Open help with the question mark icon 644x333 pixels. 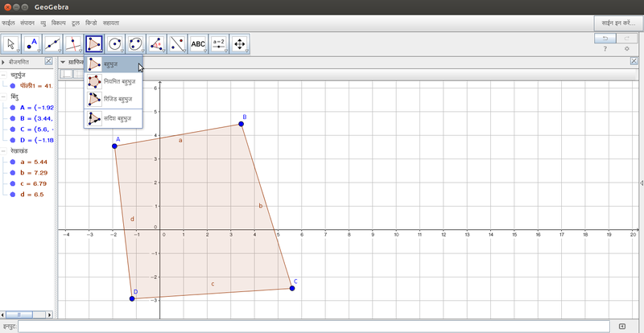pyautogui.click(x=605, y=48)
